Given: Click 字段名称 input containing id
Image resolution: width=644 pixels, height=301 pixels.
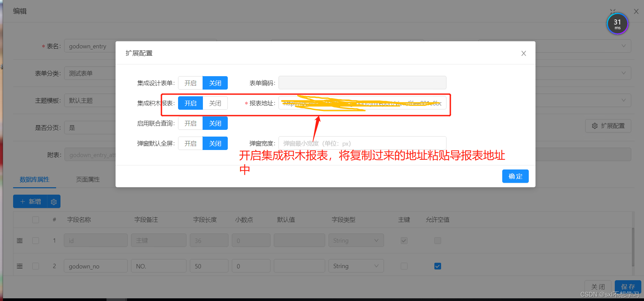Looking at the screenshot, I should (96, 240).
